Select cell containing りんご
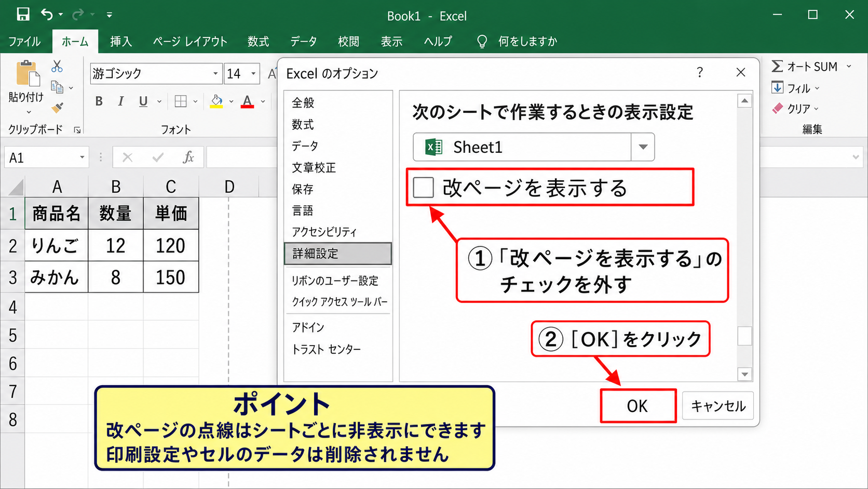 56,245
